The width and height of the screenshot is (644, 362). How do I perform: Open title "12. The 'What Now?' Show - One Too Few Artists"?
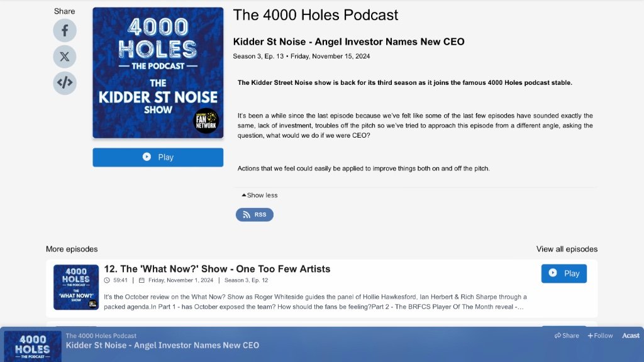pos(217,269)
